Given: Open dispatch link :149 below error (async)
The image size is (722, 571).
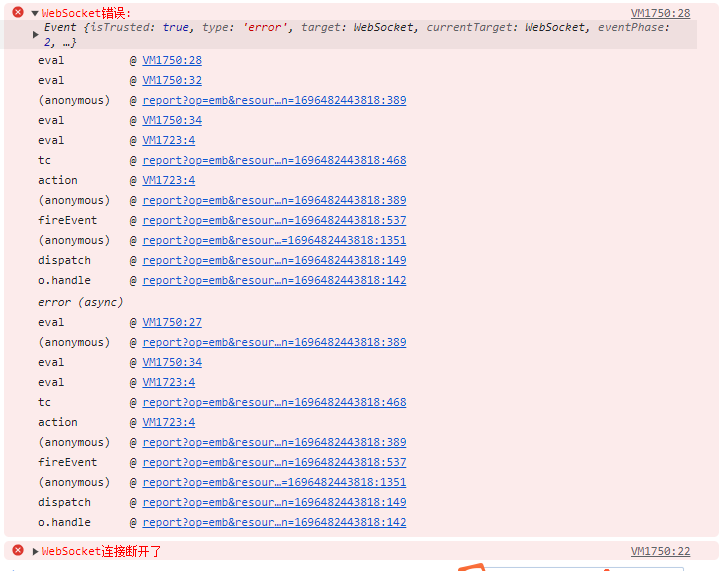Looking at the screenshot, I should click(x=274, y=502).
